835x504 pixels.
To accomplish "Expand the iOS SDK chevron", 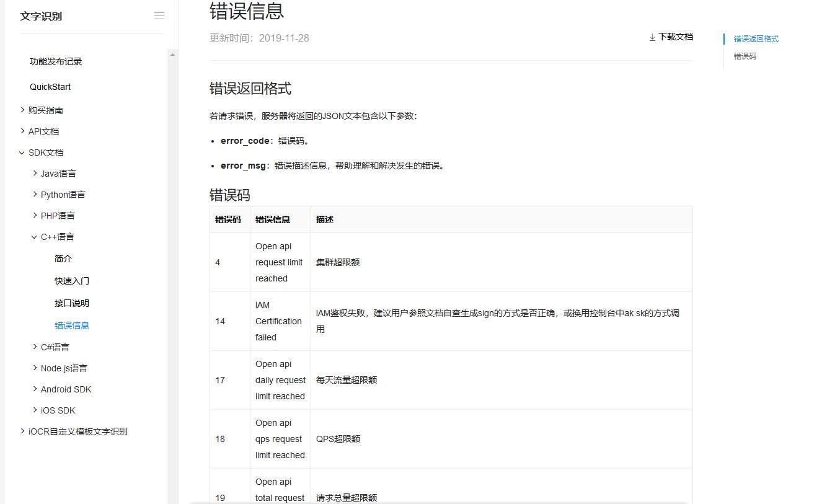I will [35, 410].
